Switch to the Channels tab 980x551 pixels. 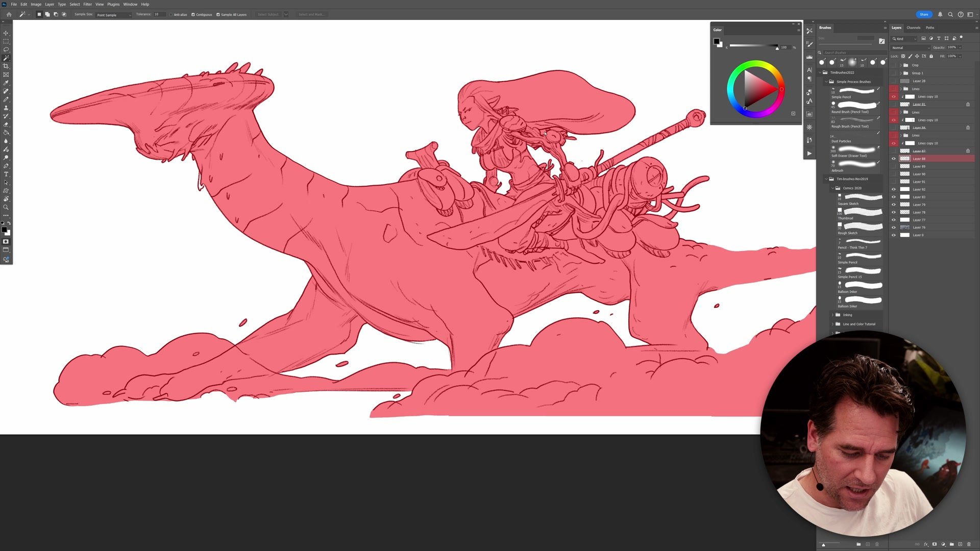pos(913,28)
